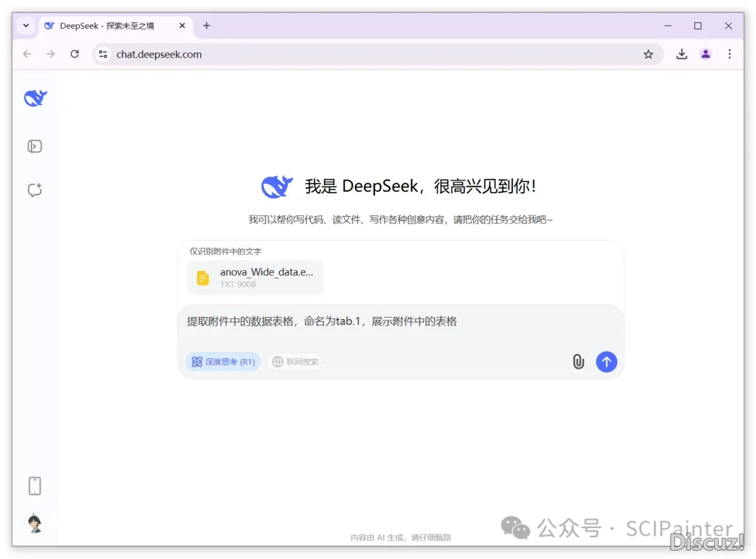
Task: Maximize the browser window
Action: (698, 26)
